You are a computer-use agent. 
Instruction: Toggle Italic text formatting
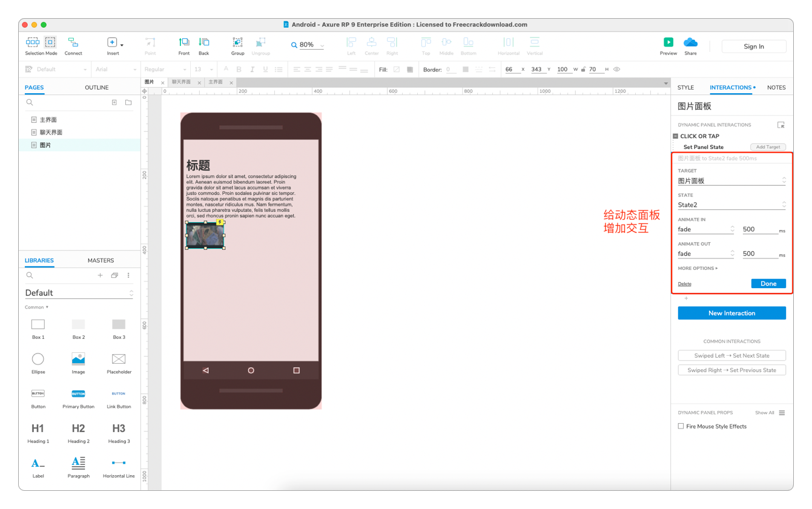(252, 70)
